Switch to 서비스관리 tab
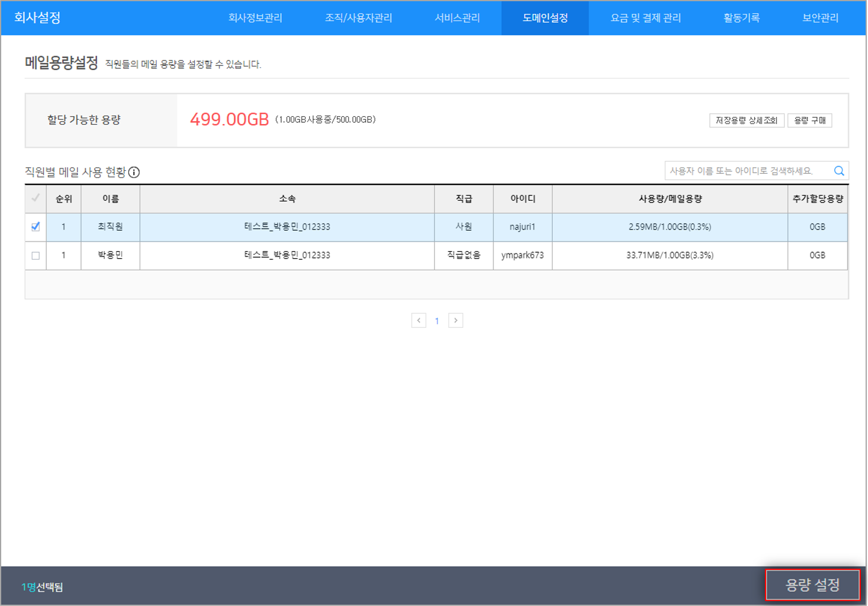Screen dimensions: 868x606 coord(457,18)
